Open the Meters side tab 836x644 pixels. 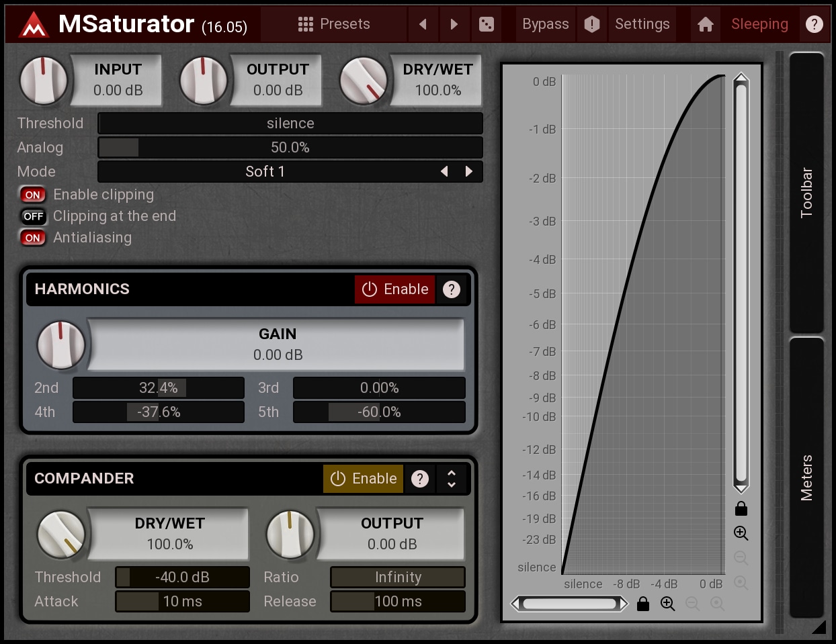[x=806, y=477]
